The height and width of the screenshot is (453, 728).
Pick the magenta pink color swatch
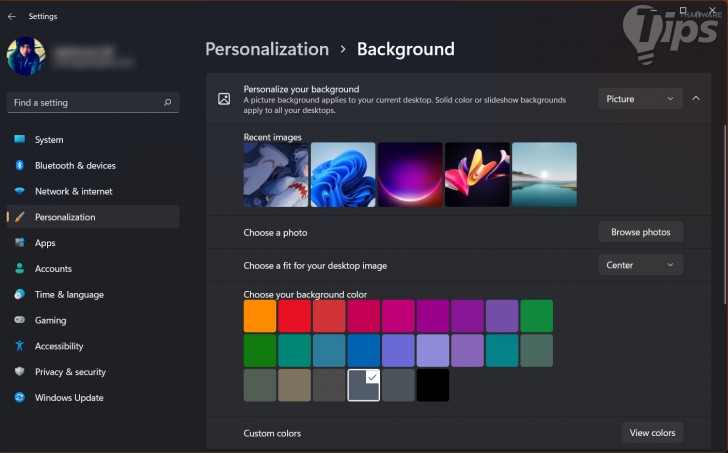click(398, 316)
